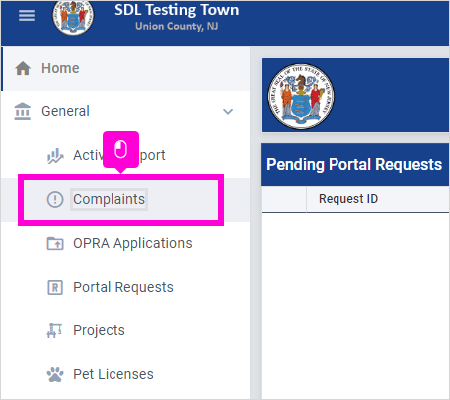Screen dimensions: 450x400
Task: Select Pet Licenses in sidebar
Action: 113,374
